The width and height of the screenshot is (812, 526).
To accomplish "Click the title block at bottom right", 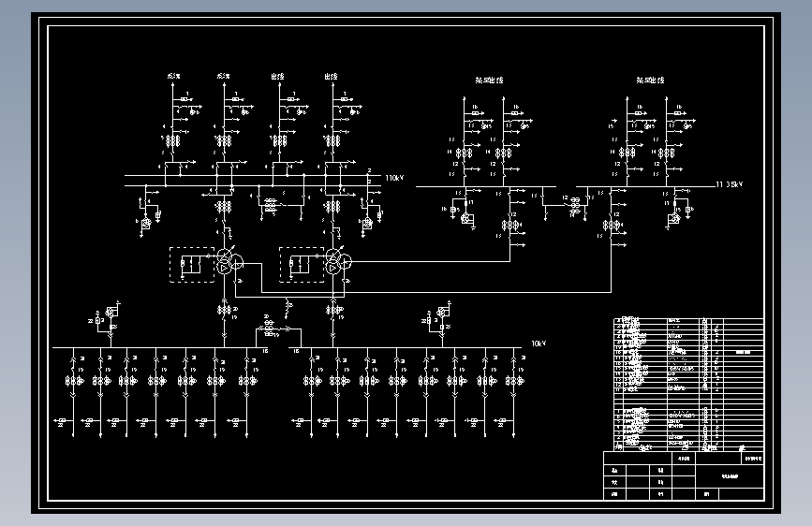I will point(684,475).
